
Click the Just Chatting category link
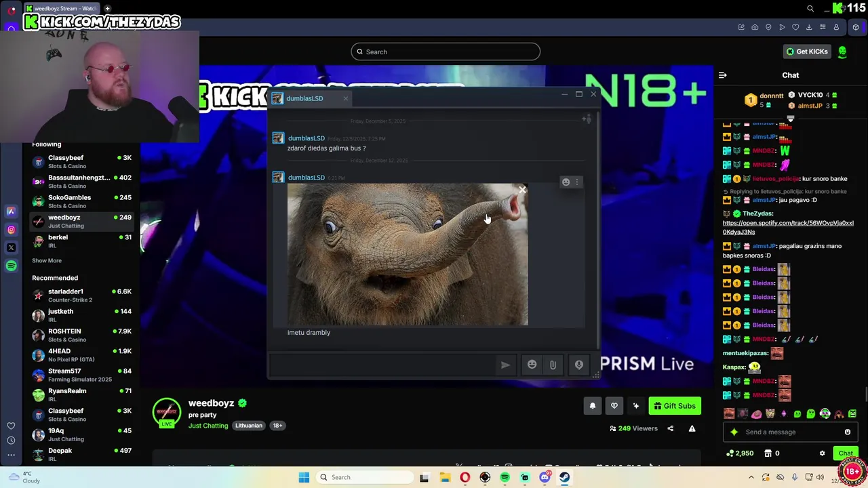coord(208,426)
